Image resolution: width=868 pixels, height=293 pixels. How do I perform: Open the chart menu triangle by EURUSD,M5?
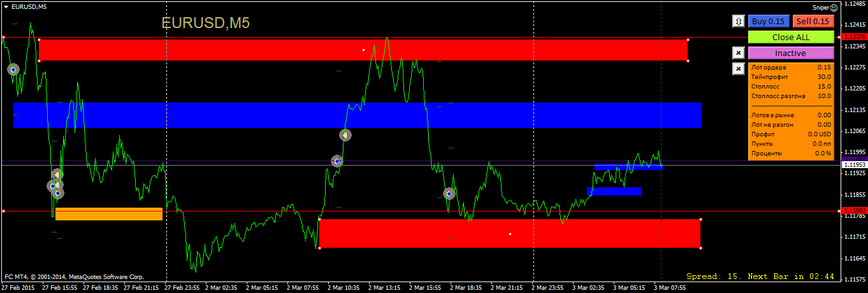tap(6, 6)
